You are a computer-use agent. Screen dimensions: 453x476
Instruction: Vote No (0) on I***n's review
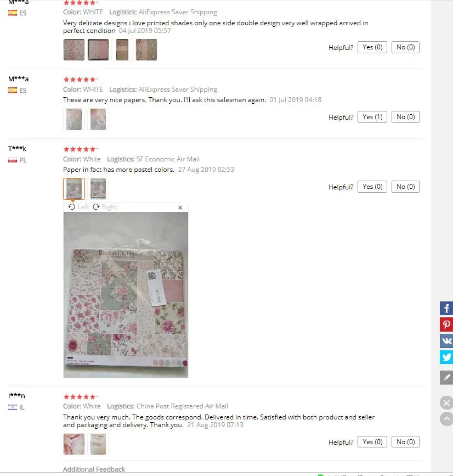[x=405, y=442]
